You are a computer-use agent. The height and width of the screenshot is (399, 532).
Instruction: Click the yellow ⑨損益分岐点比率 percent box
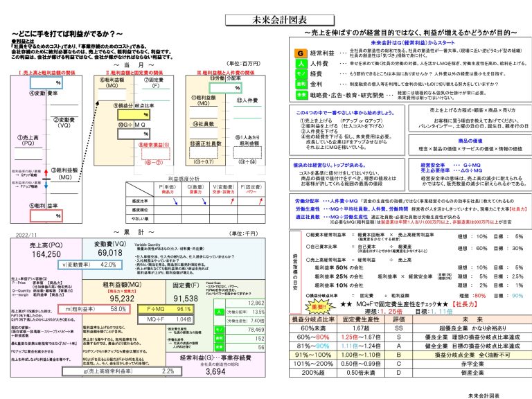(x=134, y=115)
